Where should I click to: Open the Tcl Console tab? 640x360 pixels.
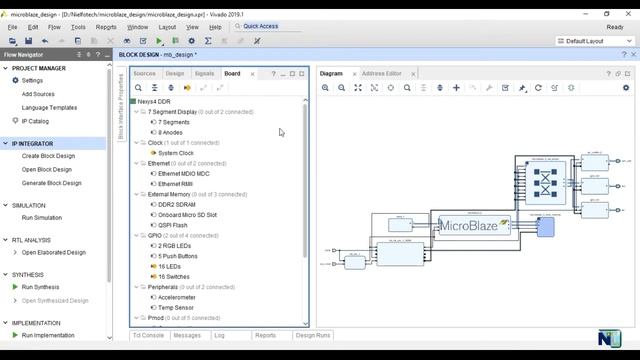coord(148,335)
